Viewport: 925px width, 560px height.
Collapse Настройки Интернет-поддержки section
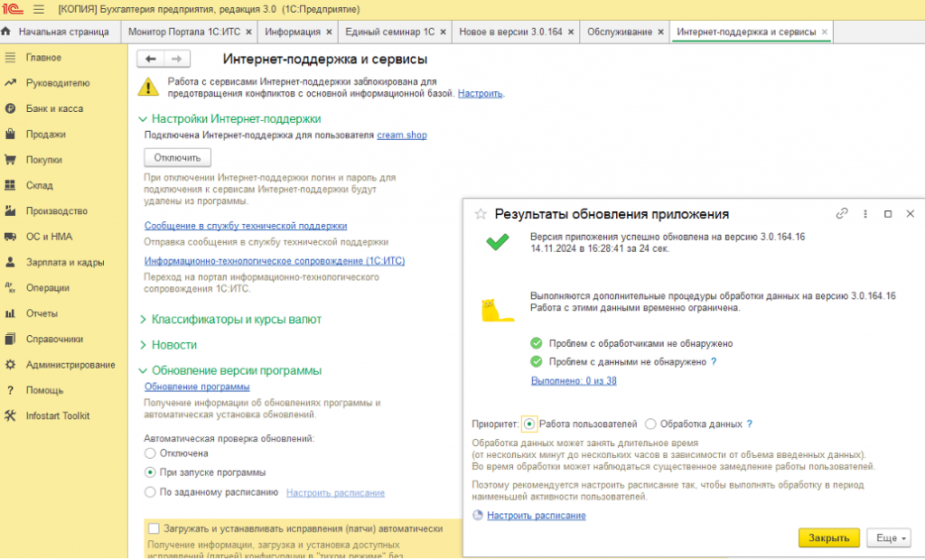click(x=143, y=118)
